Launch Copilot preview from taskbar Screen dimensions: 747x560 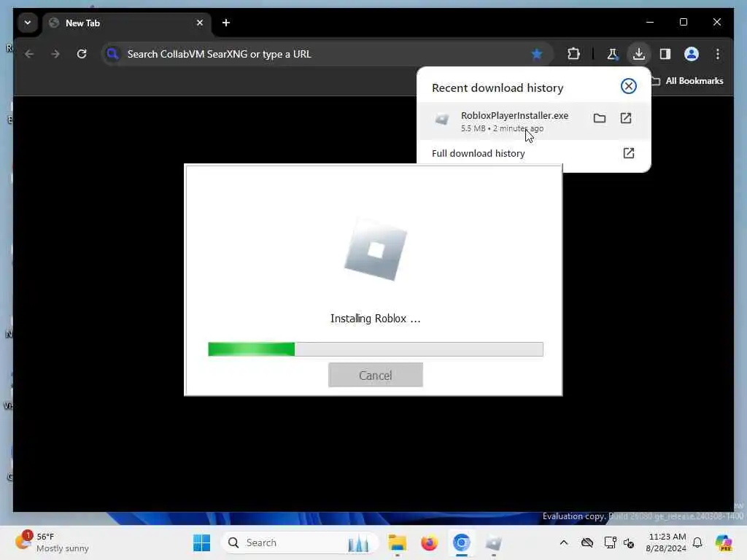(x=723, y=542)
